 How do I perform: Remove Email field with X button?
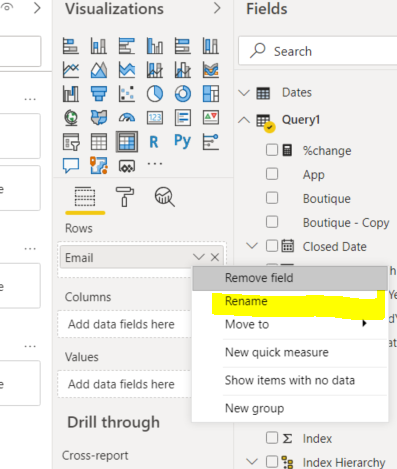[x=215, y=257]
